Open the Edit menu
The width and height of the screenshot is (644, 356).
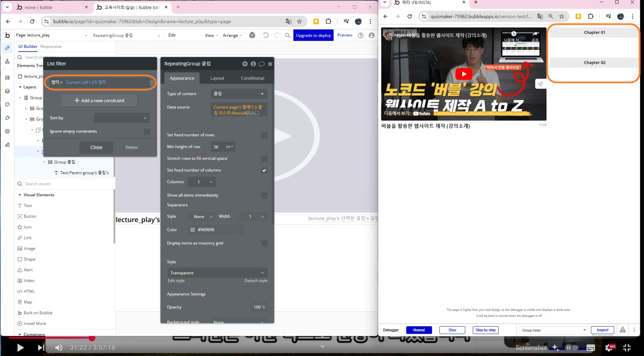point(172,36)
